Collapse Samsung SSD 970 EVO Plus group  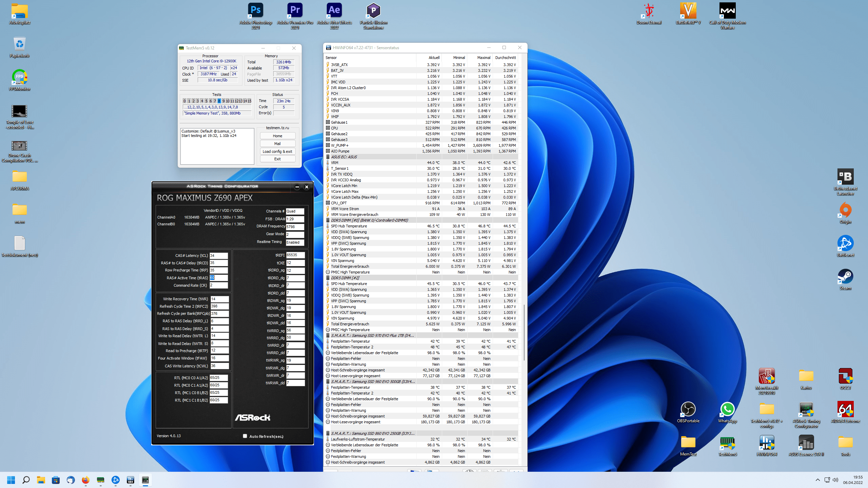coord(328,335)
